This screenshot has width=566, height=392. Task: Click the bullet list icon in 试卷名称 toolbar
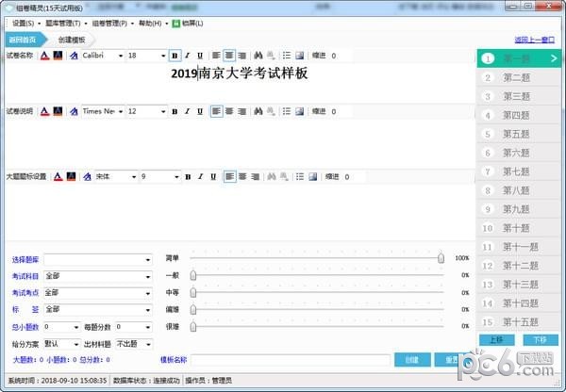[x=286, y=56]
